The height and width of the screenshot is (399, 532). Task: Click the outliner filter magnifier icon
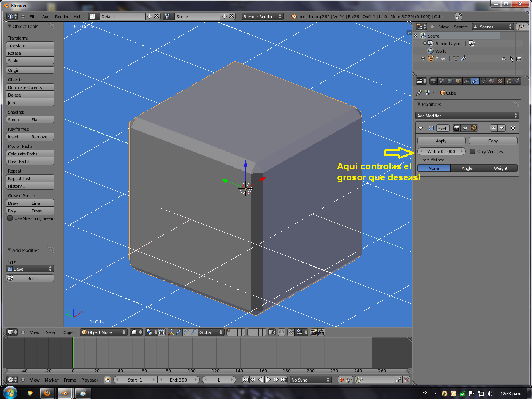click(521, 27)
